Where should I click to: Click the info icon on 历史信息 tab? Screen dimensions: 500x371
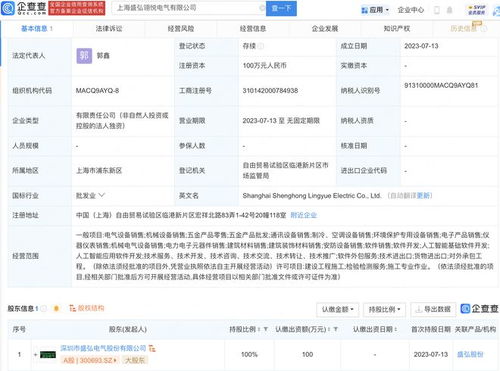(x=484, y=29)
